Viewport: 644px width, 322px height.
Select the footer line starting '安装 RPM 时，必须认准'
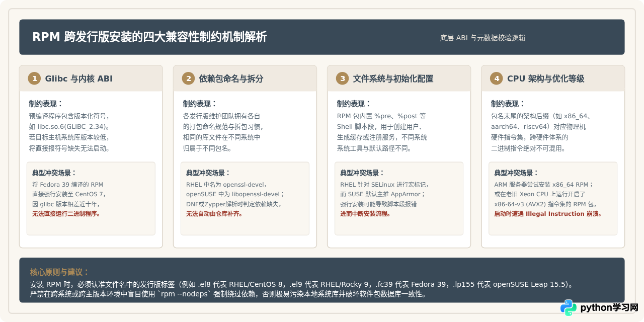pos(301,284)
